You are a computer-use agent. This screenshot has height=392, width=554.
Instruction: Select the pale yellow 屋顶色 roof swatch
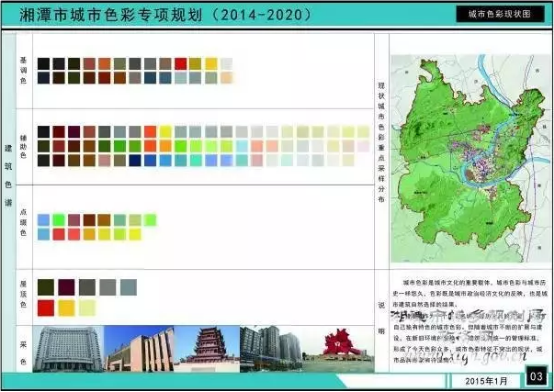tap(87, 308)
